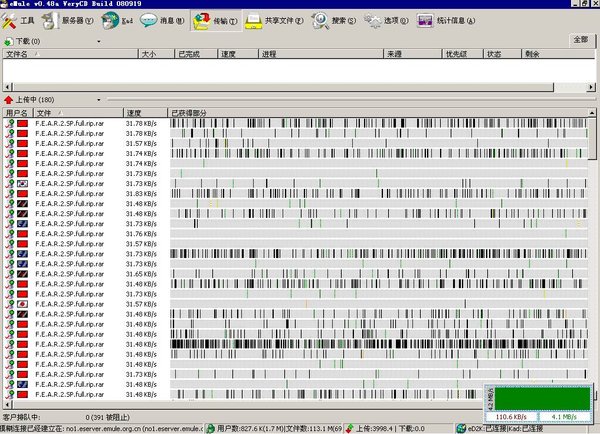Click the 来源 (sources) column header

click(x=412, y=54)
